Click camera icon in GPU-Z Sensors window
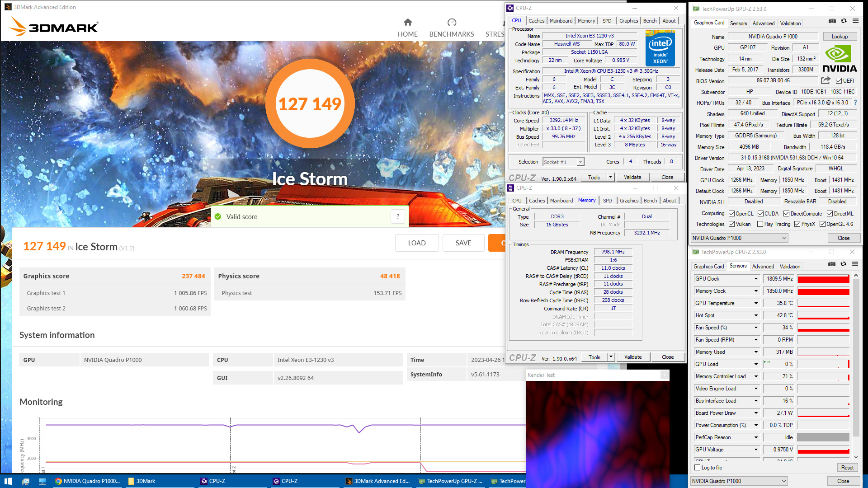The width and height of the screenshot is (868, 488). (831, 264)
